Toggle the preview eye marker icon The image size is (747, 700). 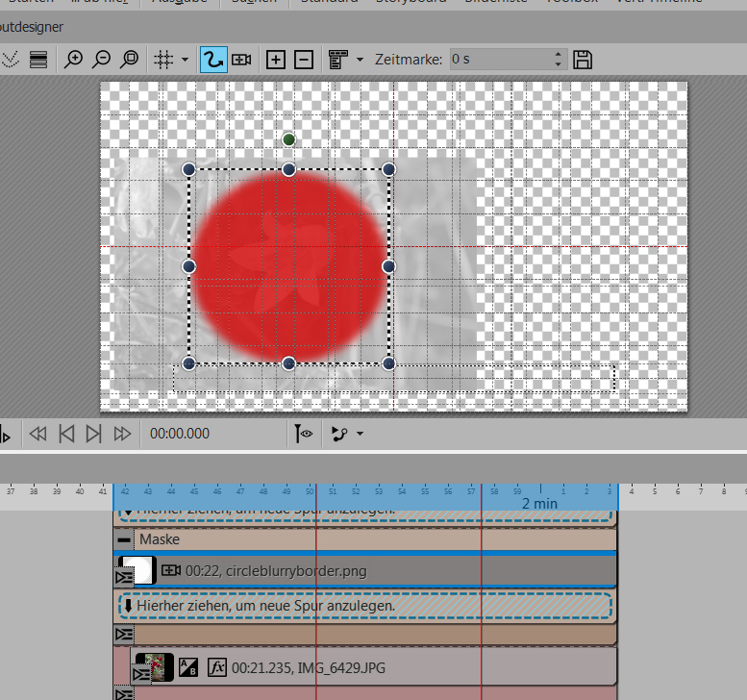point(304,434)
